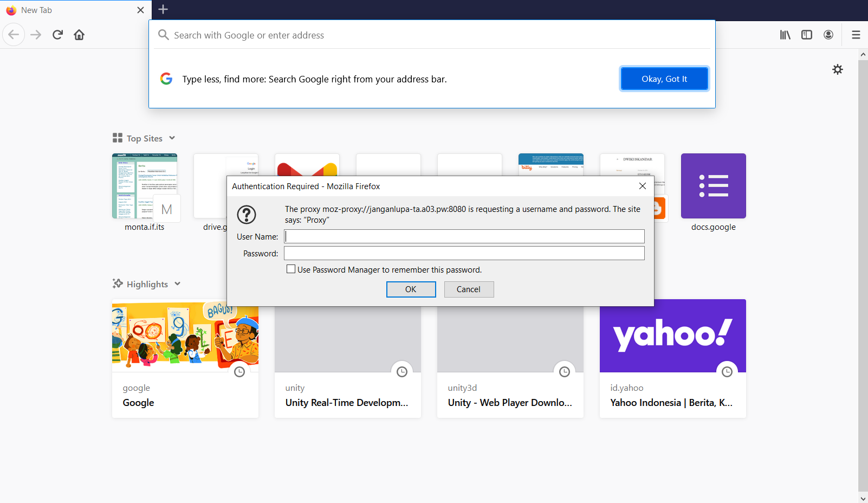
Task: Click scrollbar up arrow
Action: tap(863, 54)
